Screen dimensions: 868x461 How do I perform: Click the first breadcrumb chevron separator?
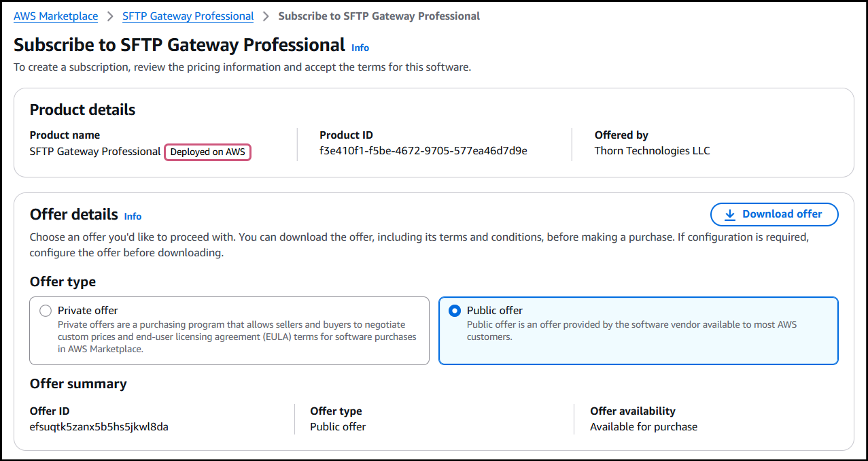[x=110, y=16]
